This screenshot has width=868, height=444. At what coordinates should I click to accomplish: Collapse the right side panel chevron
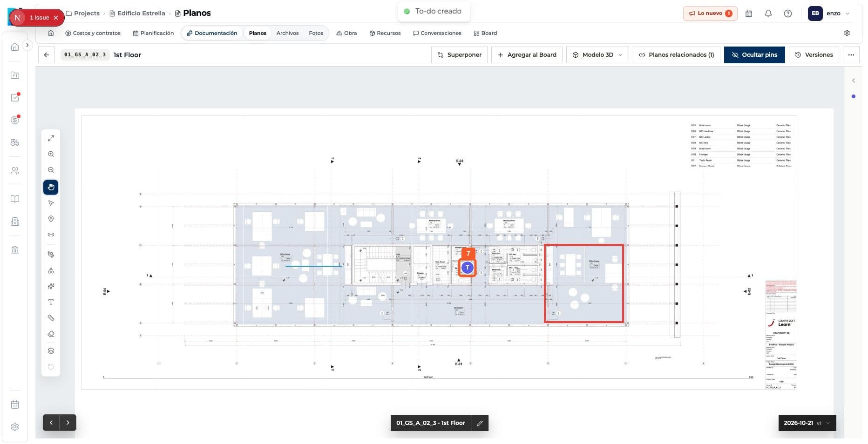[x=854, y=81]
